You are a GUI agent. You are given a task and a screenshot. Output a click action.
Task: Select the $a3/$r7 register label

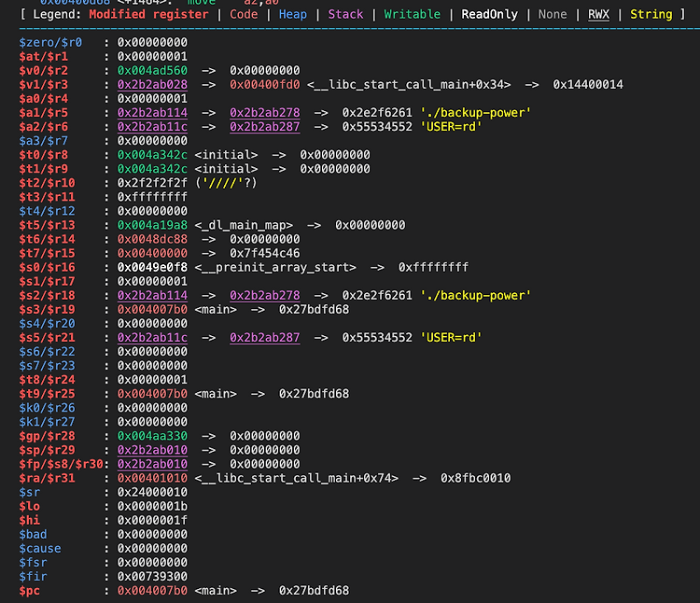coord(43,141)
